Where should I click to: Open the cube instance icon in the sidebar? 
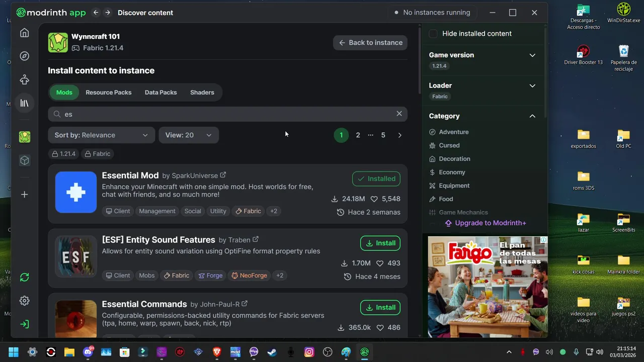click(24, 160)
